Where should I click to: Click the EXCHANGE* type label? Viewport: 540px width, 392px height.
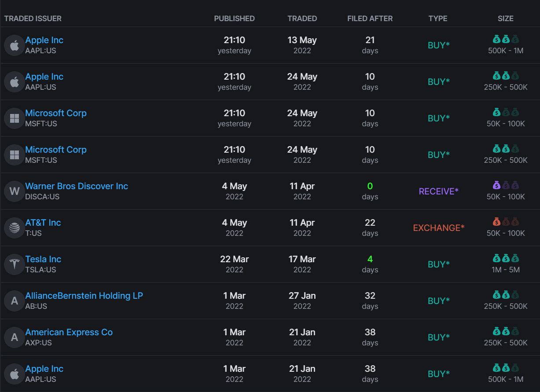coord(438,228)
